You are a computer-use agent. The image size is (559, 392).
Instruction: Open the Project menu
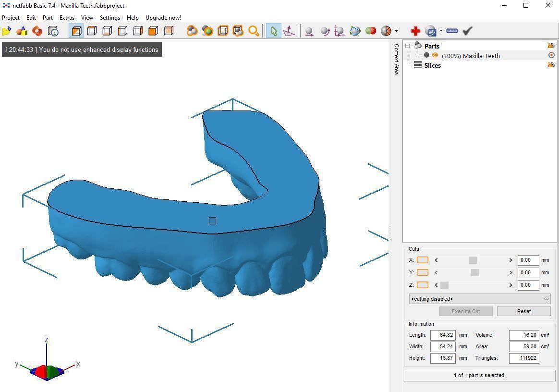pyautogui.click(x=11, y=17)
